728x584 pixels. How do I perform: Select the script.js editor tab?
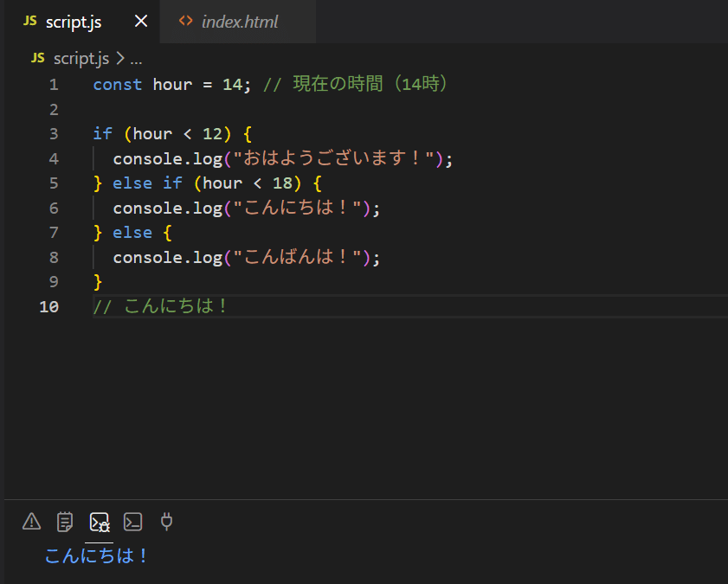74,21
